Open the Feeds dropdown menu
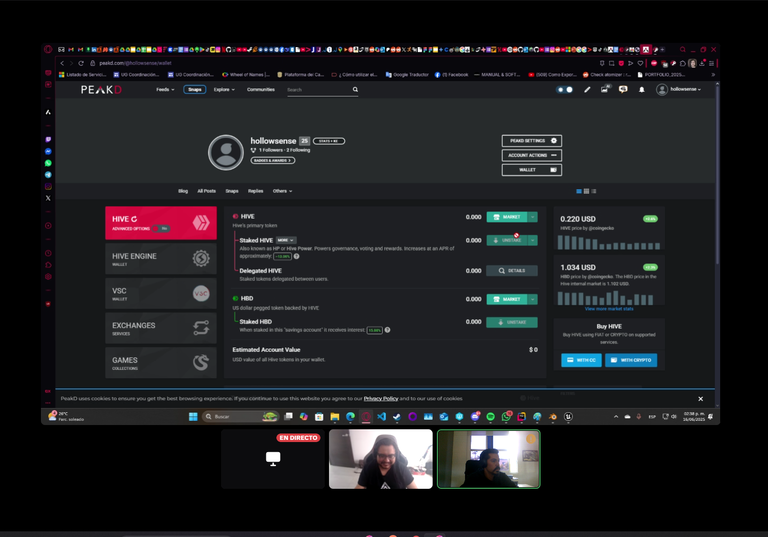 pos(165,90)
